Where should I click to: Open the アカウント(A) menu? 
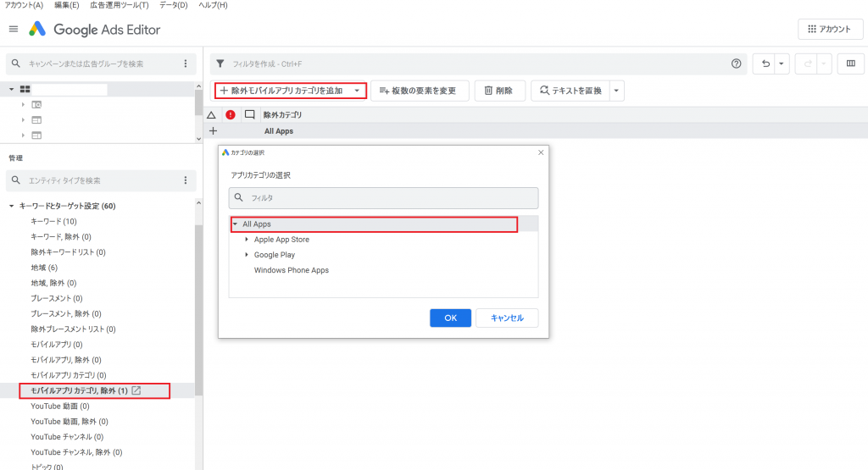(x=24, y=5)
